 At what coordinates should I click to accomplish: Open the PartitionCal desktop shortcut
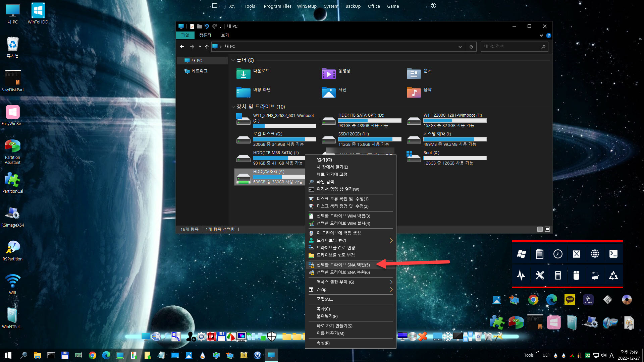click(13, 183)
